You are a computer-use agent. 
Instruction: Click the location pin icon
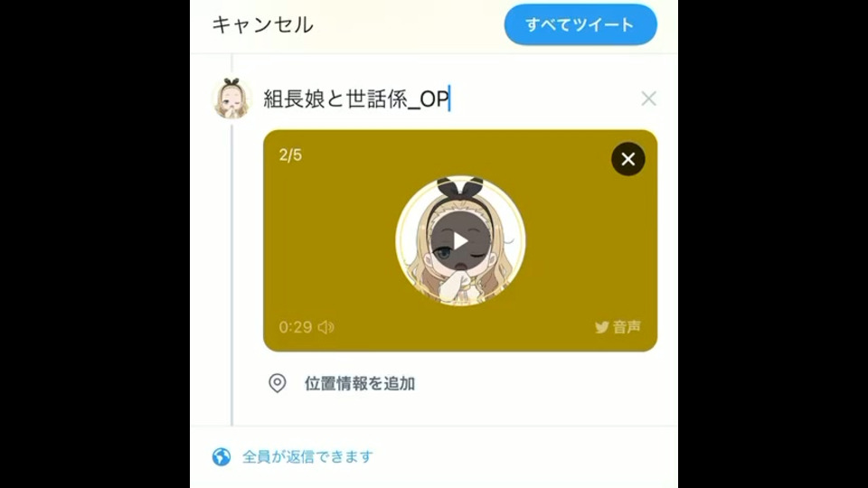tap(278, 383)
